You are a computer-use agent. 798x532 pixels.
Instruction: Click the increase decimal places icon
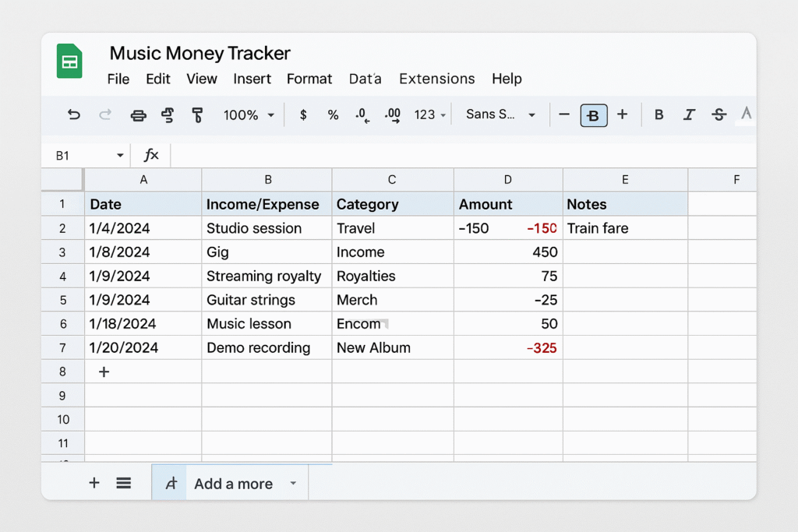393,115
